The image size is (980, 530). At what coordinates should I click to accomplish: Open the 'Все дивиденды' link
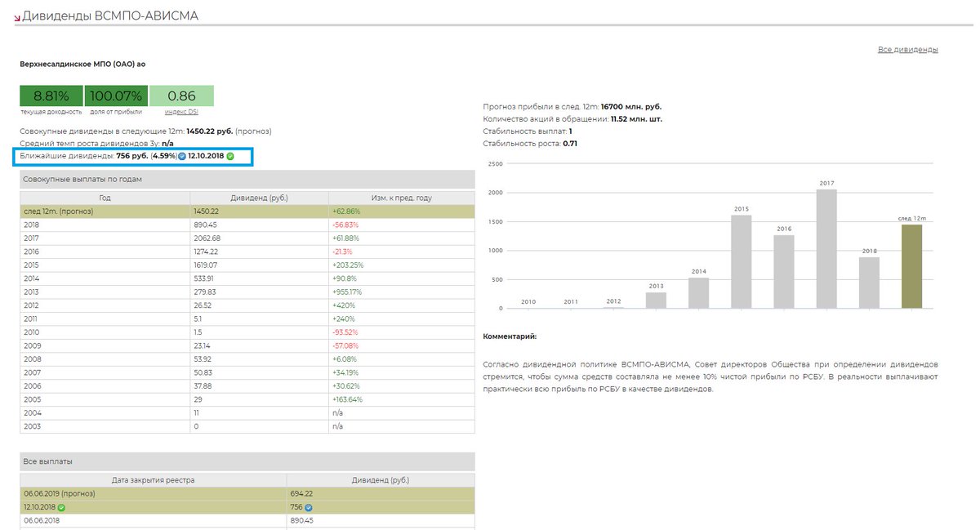click(908, 50)
